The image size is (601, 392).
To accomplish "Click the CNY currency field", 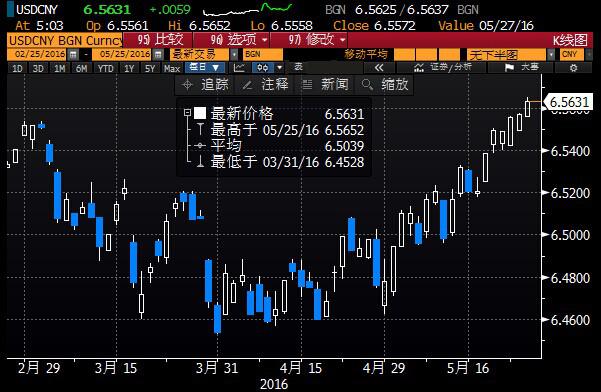I will click(572, 55).
